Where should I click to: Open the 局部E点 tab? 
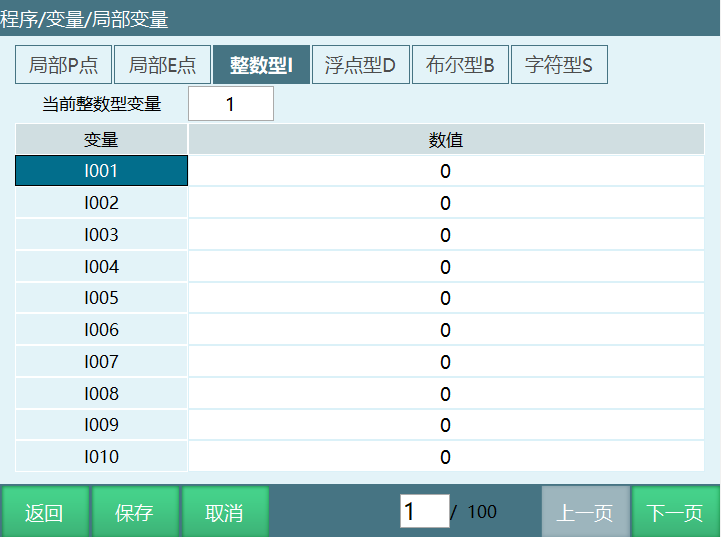[x=161, y=66]
